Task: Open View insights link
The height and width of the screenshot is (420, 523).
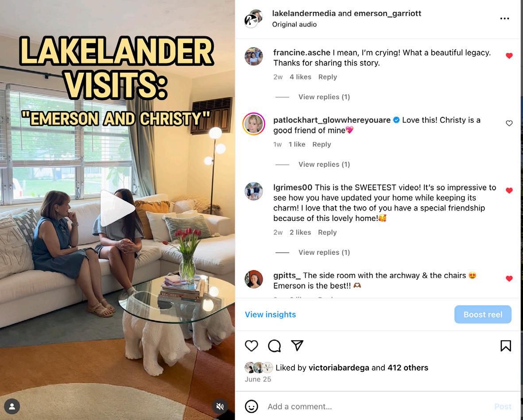Action: tap(270, 314)
